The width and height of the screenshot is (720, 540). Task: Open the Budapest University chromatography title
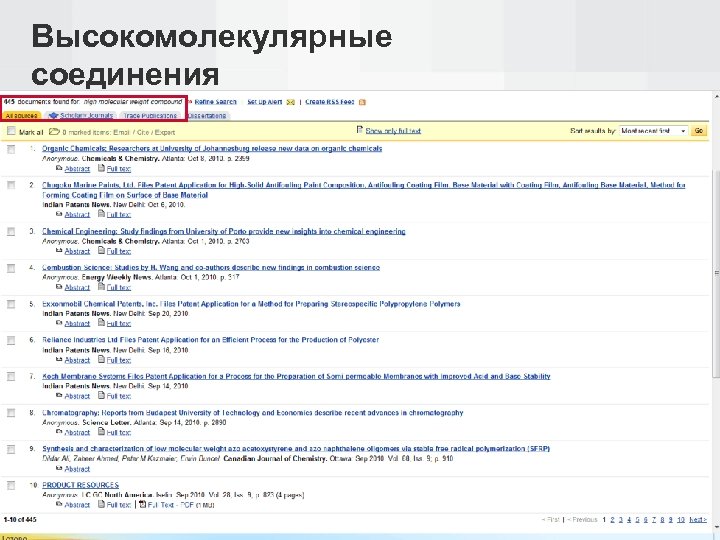253,413
